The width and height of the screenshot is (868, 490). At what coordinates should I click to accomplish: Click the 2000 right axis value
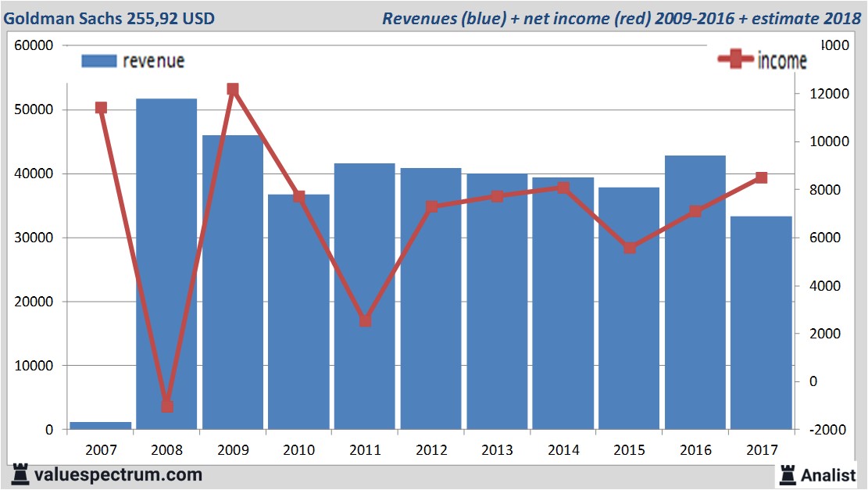point(825,334)
